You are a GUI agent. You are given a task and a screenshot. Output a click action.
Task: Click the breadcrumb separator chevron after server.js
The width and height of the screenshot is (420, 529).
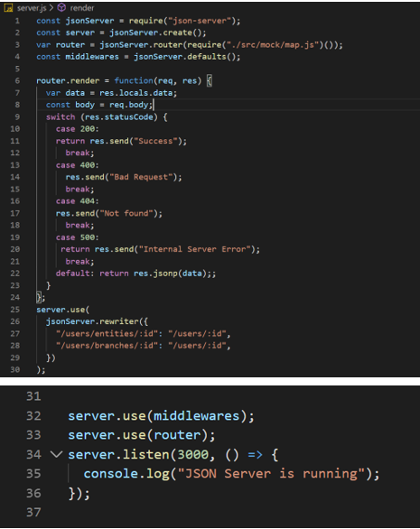tap(51, 7)
